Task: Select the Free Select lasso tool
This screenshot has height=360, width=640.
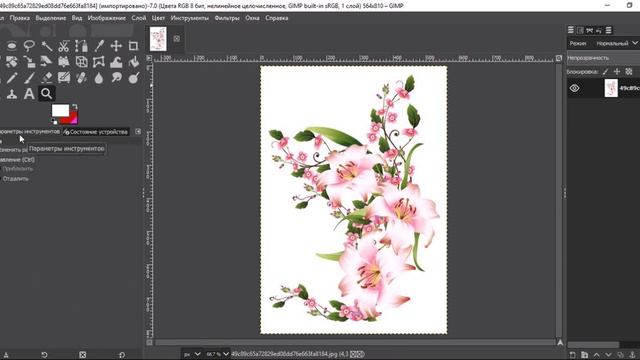Action: point(29,46)
